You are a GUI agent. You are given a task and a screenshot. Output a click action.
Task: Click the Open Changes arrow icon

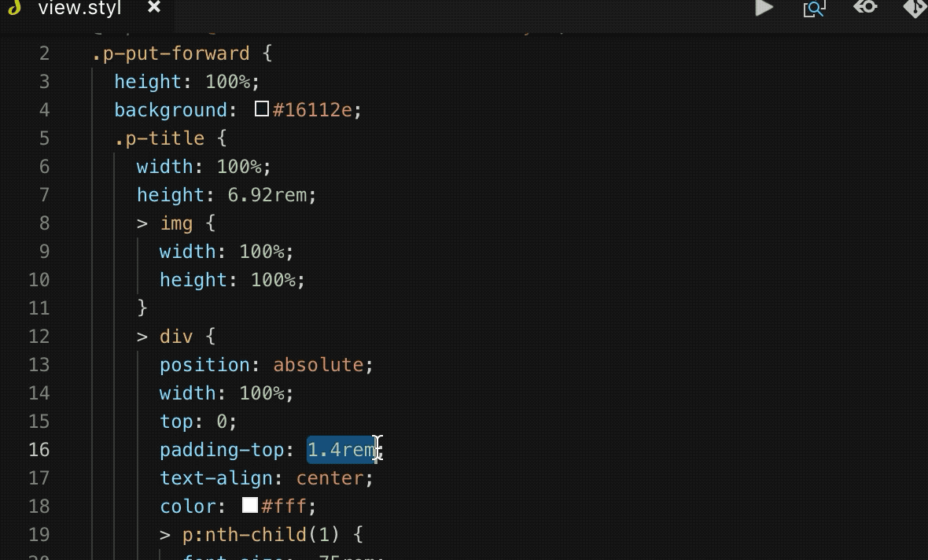coord(865,7)
